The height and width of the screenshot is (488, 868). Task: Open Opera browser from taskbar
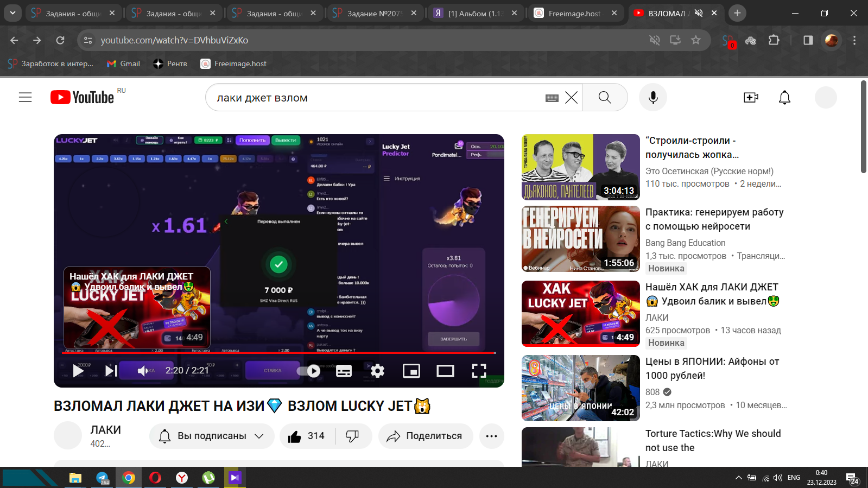click(155, 478)
